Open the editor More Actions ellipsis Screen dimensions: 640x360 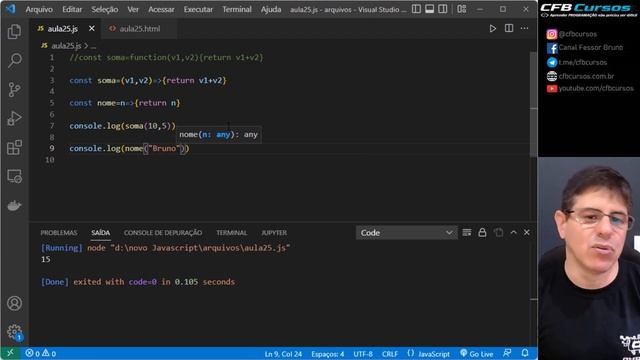click(x=524, y=28)
